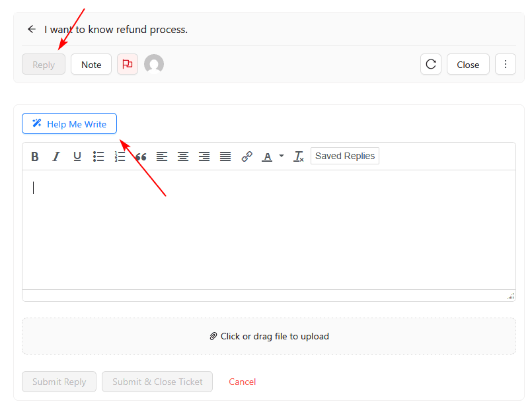The height and width of the screenshot is (412, 532).
Task: Center align the text
Action: click(x=183, y=156)
